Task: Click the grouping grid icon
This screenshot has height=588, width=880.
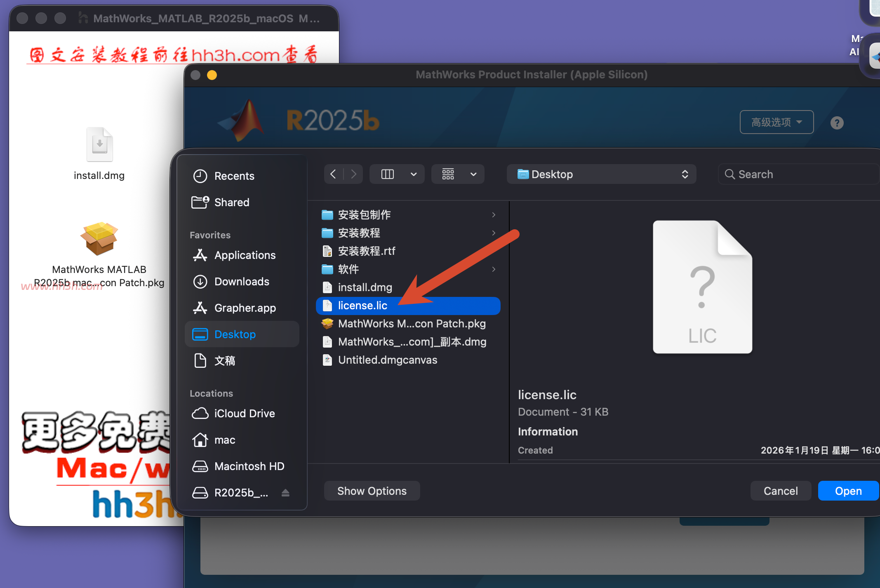Action: click(448, 174)
